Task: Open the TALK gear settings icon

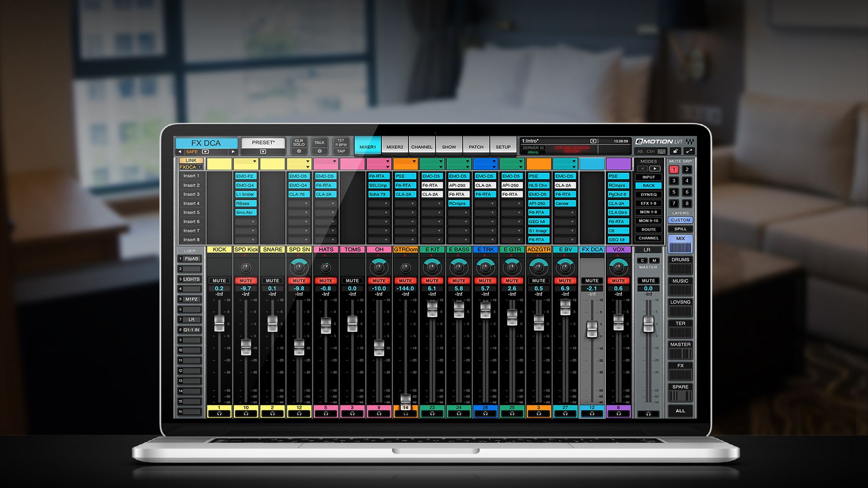Action: pos(319,151)
